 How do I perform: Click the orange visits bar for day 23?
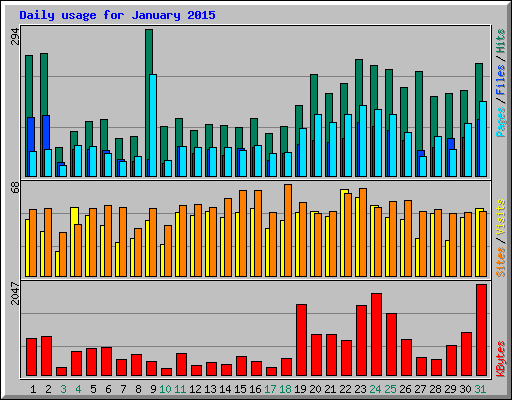click(x=363, y=232)
